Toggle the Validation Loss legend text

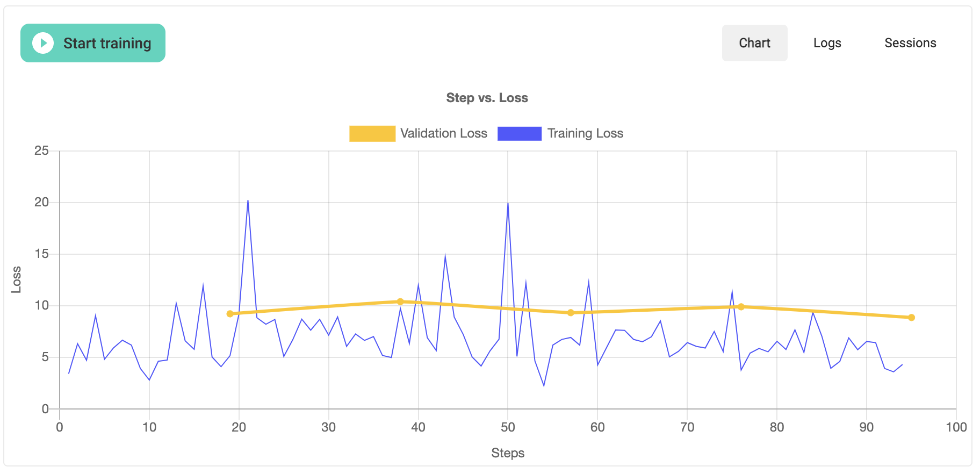(443, 134)
